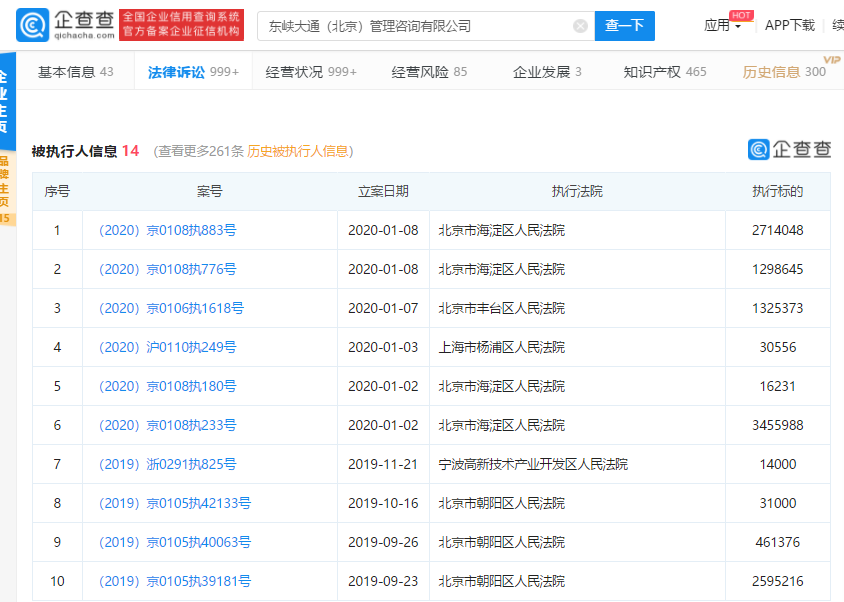Open the 应用 dropdown menu

point(722,25)
